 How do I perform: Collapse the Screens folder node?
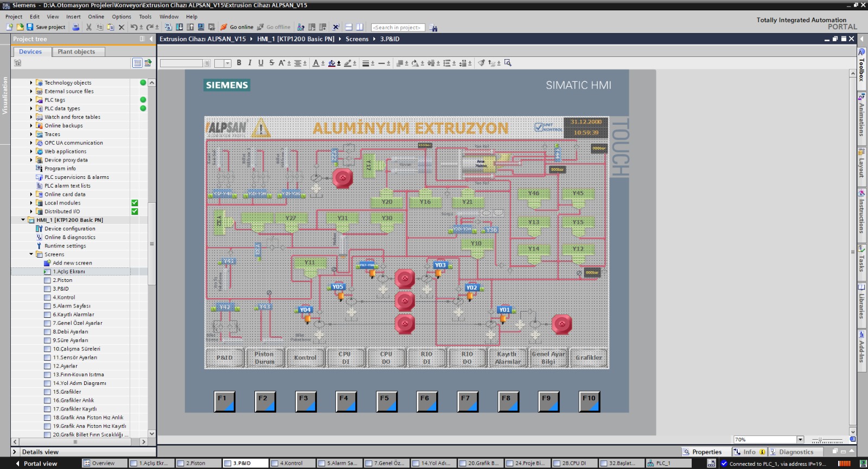pyautogui.click(x=31, y=254)
